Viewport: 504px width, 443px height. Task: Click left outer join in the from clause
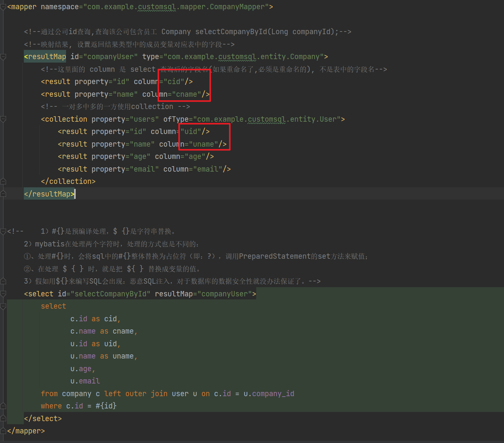pos(136,394)
